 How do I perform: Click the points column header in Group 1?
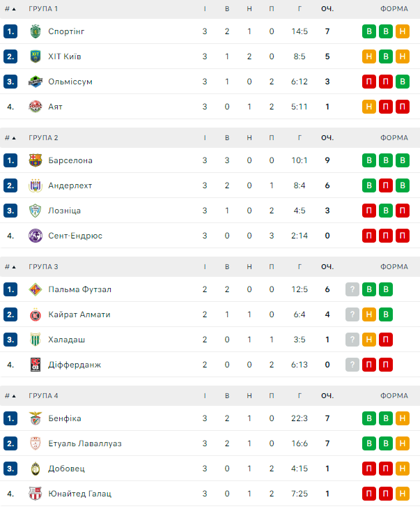coord(327,9)
